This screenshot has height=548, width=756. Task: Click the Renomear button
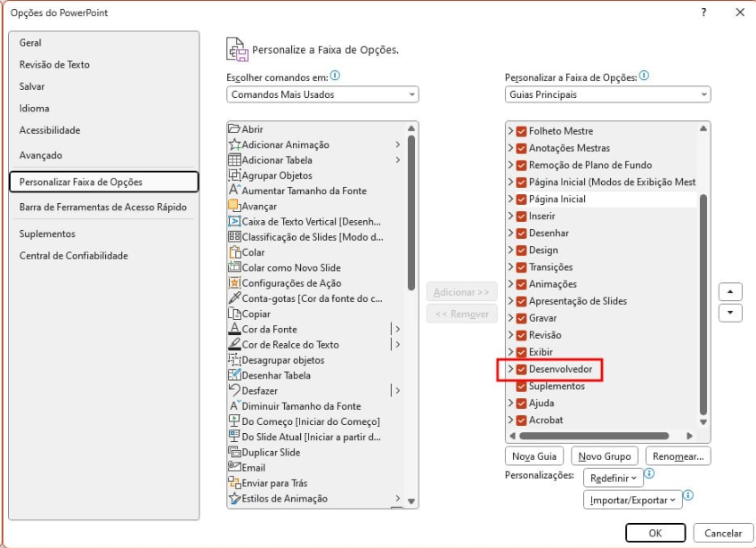tap(679, 456)
